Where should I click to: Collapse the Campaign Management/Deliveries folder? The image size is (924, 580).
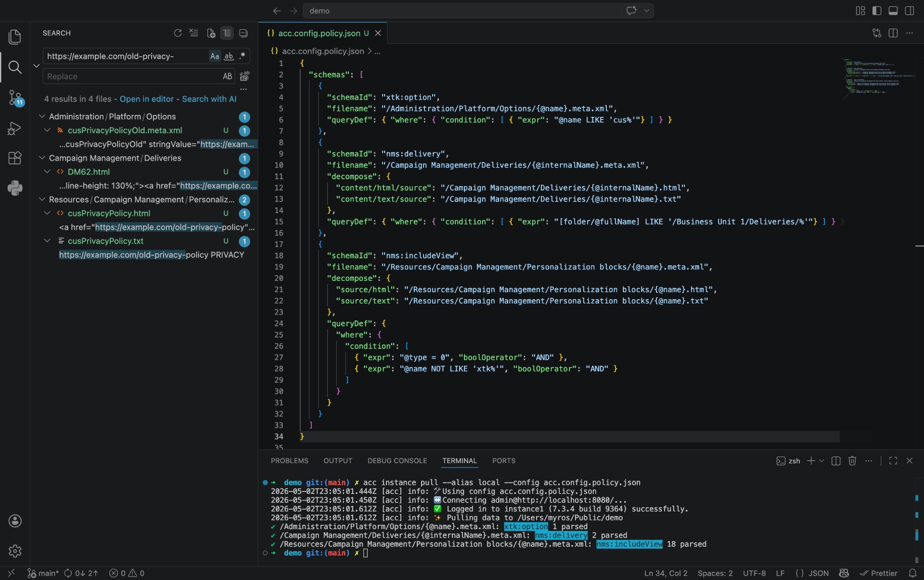[42, 158]
